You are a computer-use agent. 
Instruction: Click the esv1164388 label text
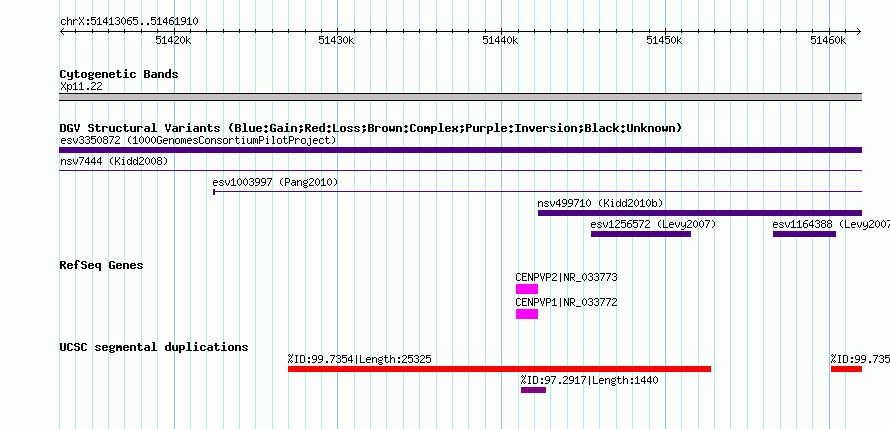coord(831,224)
